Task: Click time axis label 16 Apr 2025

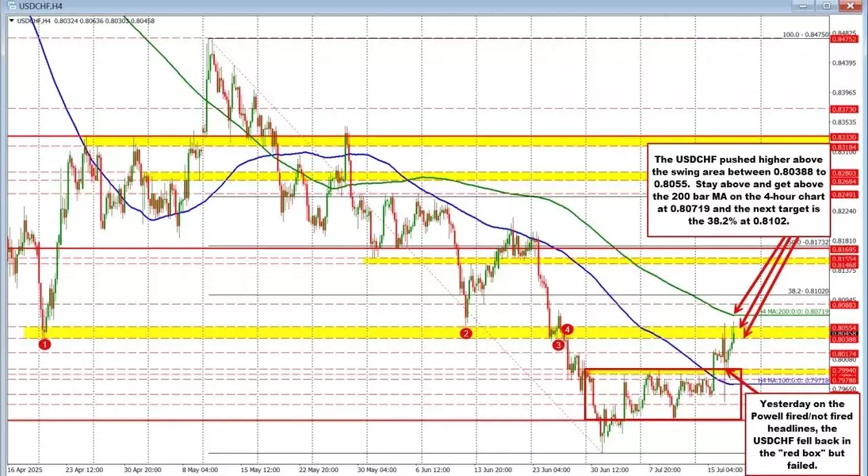Action: 25,468
